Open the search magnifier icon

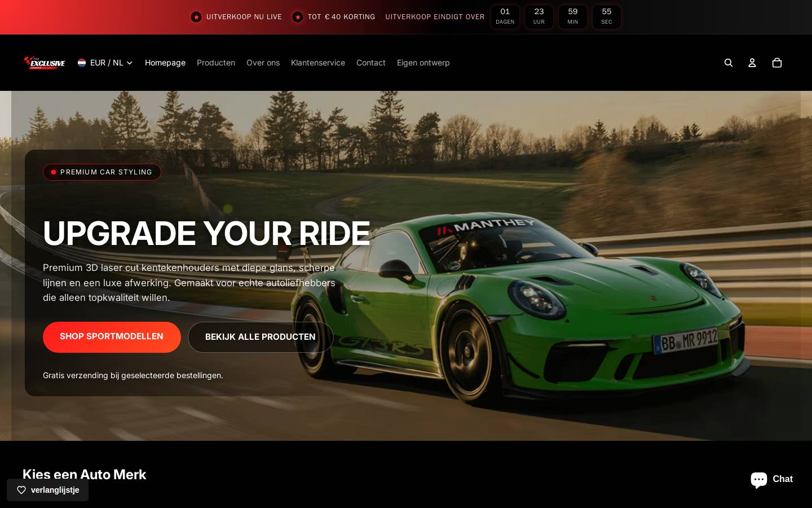(729, 63)
